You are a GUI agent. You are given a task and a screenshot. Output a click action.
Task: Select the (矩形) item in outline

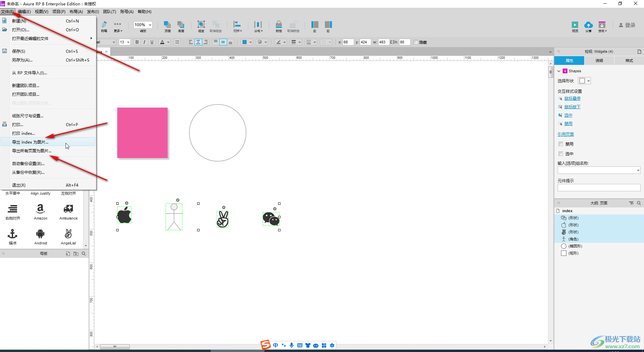[599, 253]
